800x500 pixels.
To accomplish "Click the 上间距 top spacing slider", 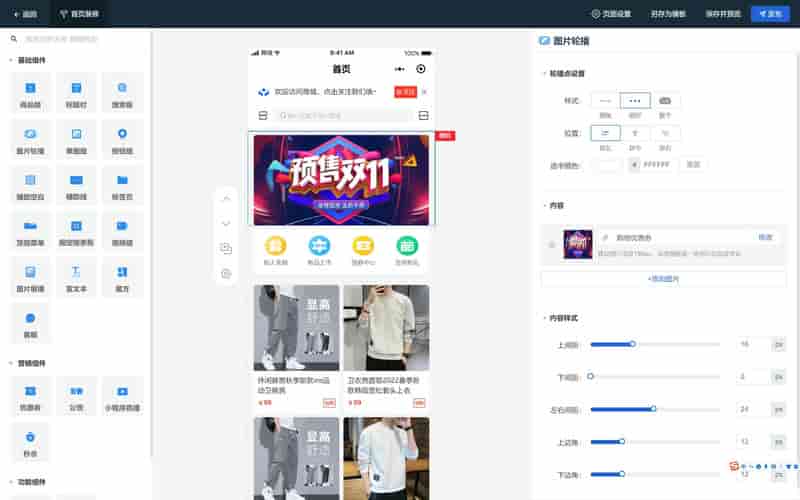I will (x=655, y=344).
